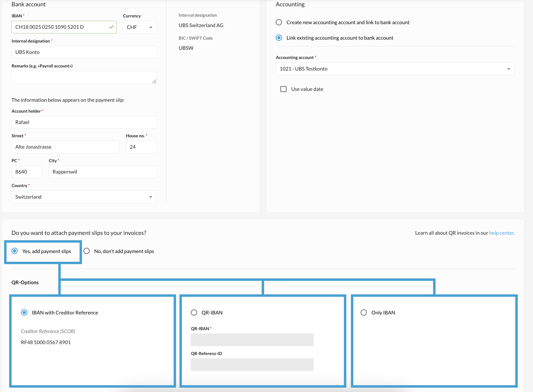533x392 pixels.
Task: Click the green checkmark in IBAN field
Action: [x=111, y=27]
